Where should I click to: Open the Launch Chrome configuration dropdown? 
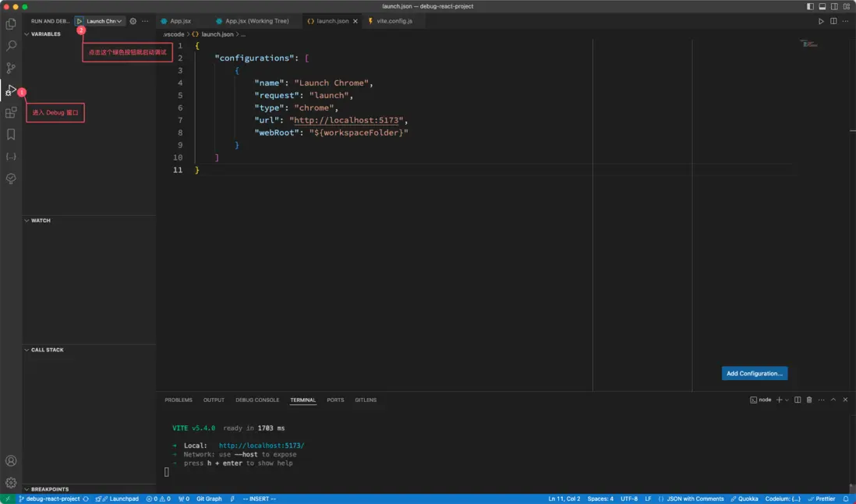coord(105,21)
